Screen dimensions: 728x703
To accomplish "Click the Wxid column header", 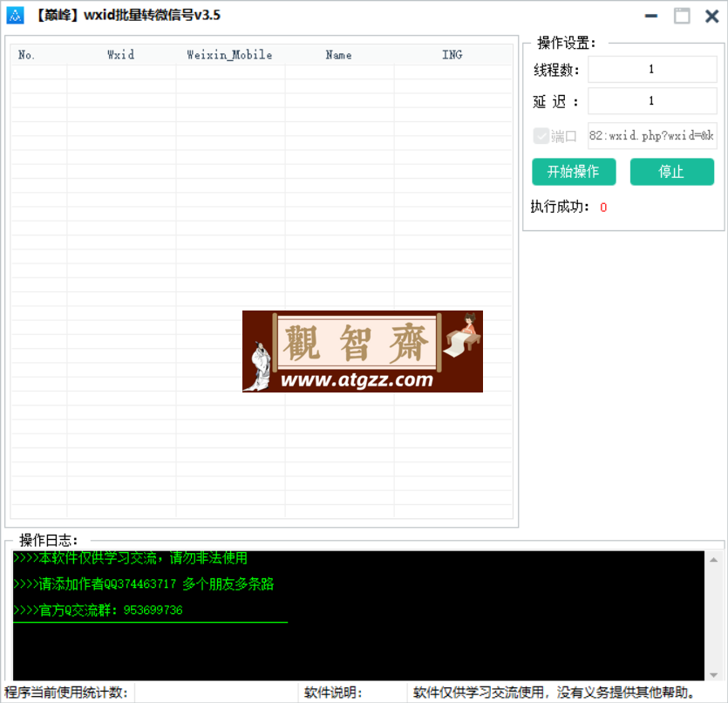I will coord(121,55).
